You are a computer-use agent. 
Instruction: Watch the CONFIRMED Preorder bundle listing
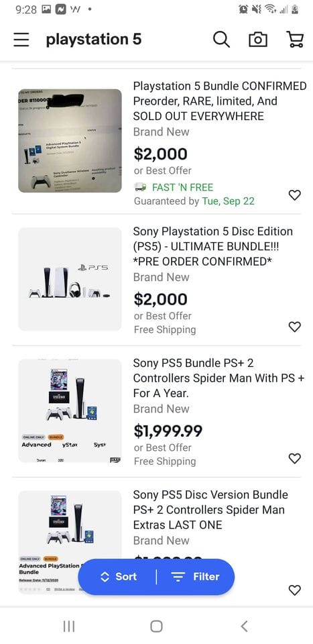click(x=294, y=195)
